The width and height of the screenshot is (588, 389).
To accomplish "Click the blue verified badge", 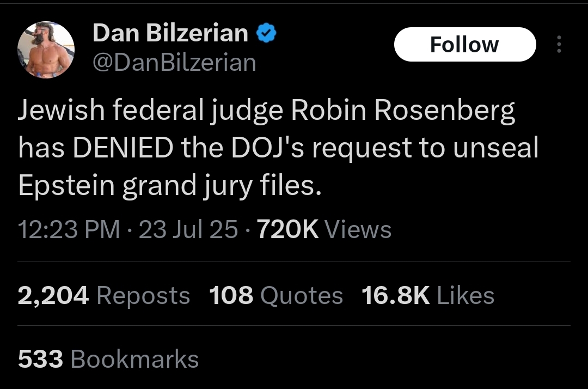I will 266,34.
